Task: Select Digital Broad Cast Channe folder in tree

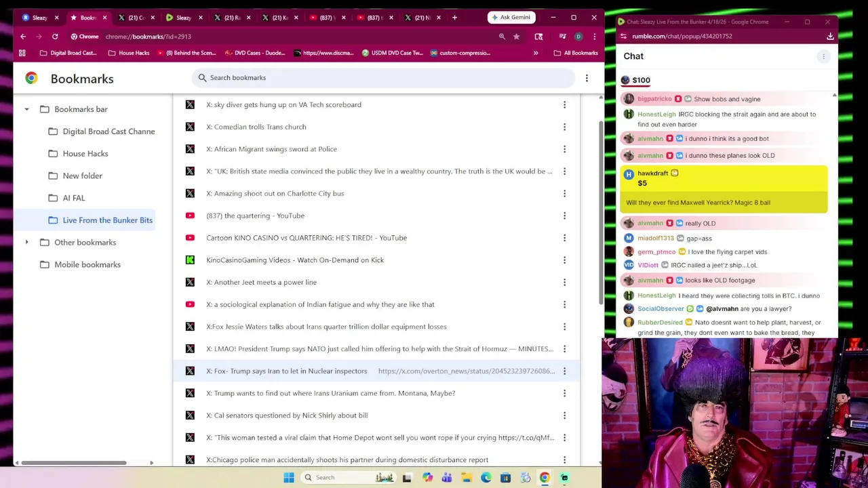Action: pyautogui.click(x=102, y=131)
